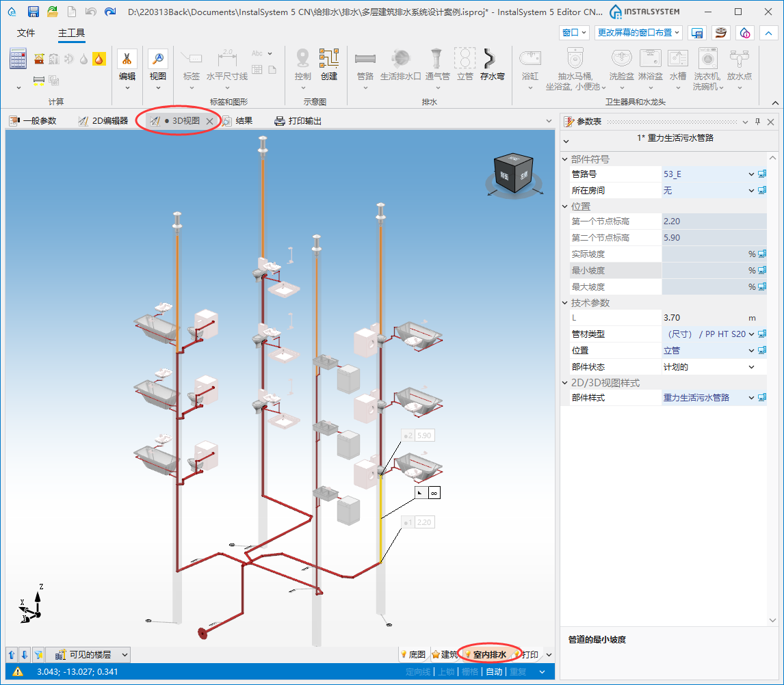Click the filter floors icon at bottom left

(38, 654)
